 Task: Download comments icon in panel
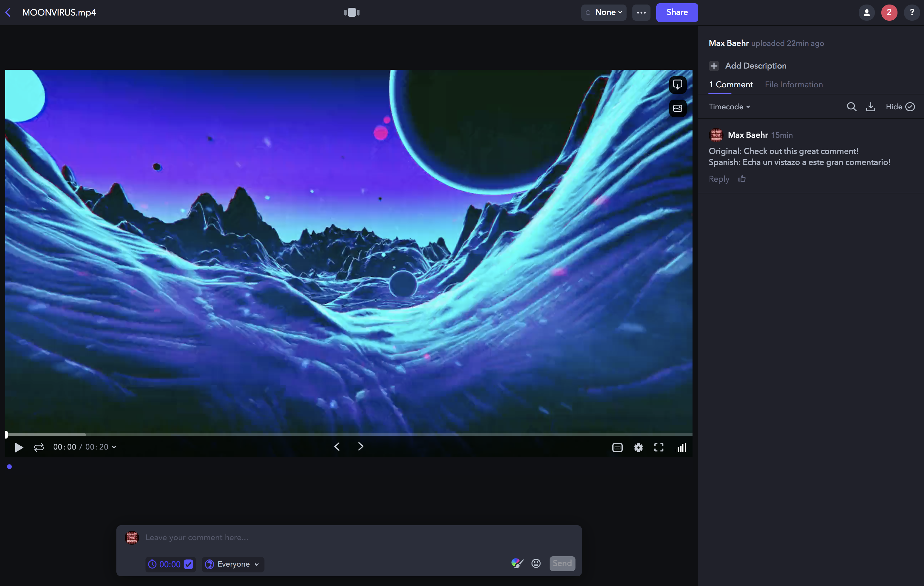pos(870,107)
